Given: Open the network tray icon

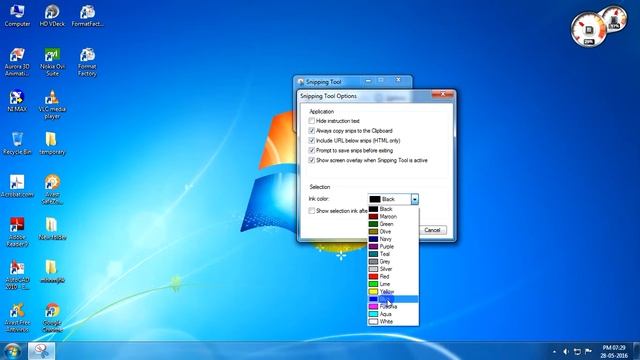Looking at the screenshot, I should [577, 351].
